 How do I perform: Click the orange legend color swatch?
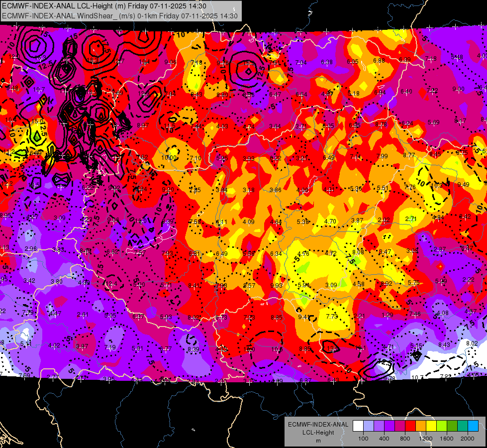pyautogui.click(x=421, y=426)
